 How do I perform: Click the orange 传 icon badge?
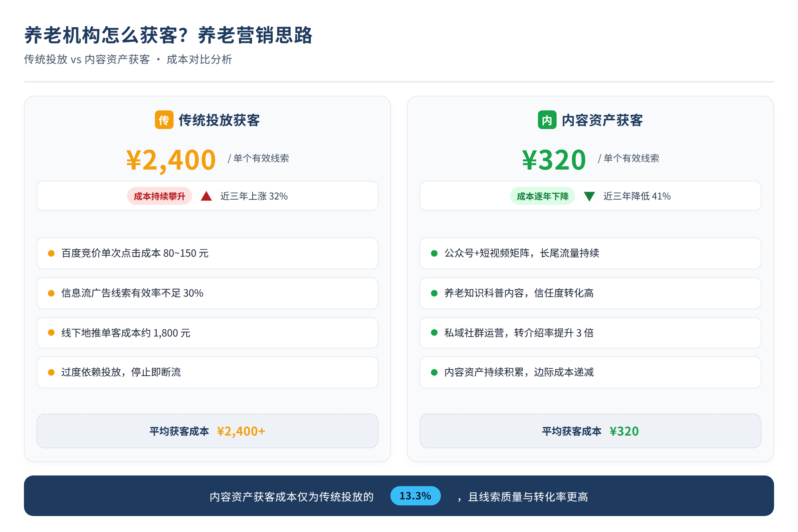(164, 120)
